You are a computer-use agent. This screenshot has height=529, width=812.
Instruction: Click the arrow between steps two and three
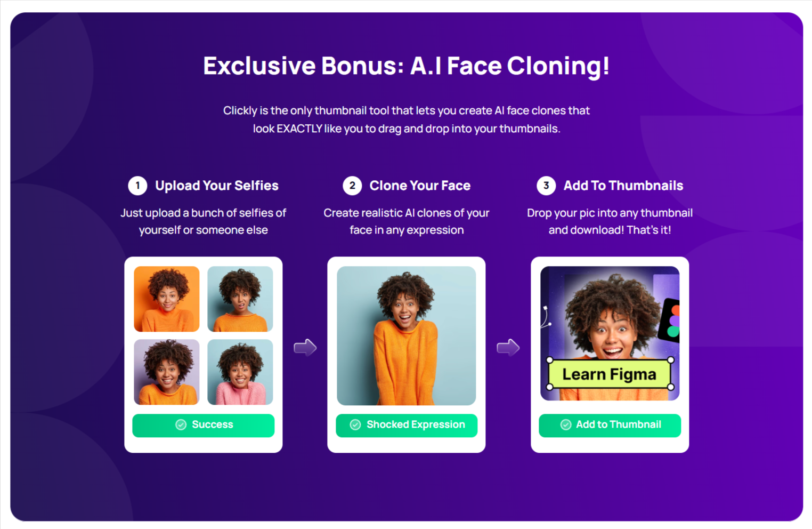tap(508, 348)
